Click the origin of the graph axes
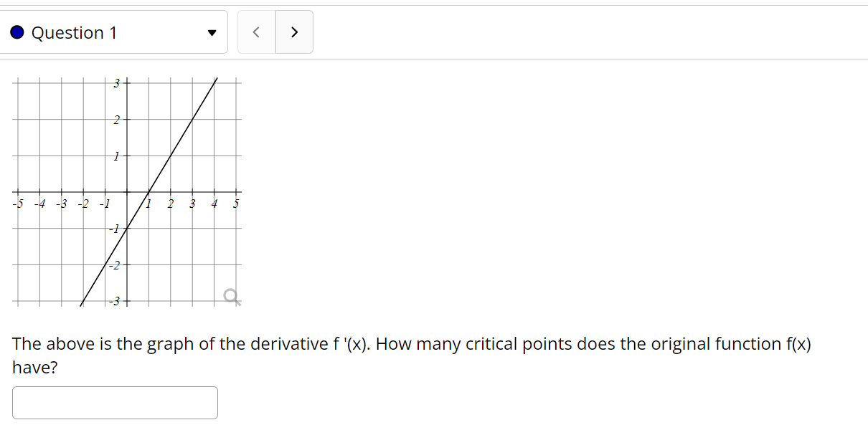868x425 pixels. (x=127, y=191)
